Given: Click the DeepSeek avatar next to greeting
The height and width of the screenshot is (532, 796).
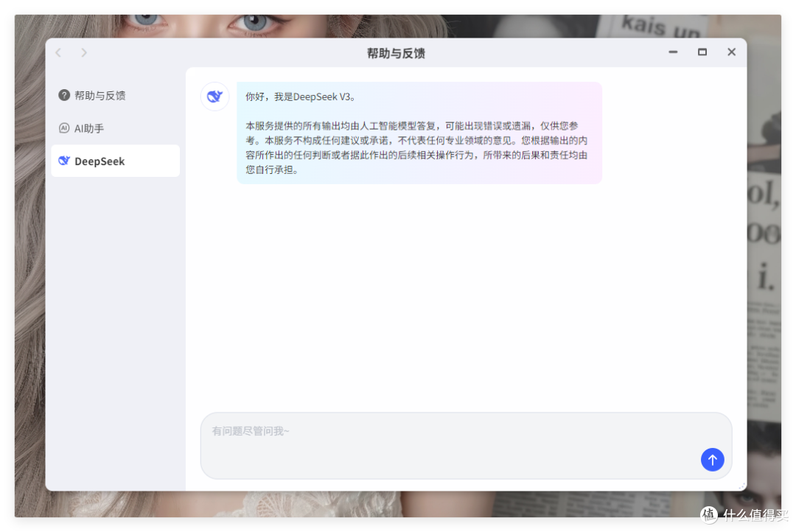Looking at the screenshot, I should tap(214, 97).
